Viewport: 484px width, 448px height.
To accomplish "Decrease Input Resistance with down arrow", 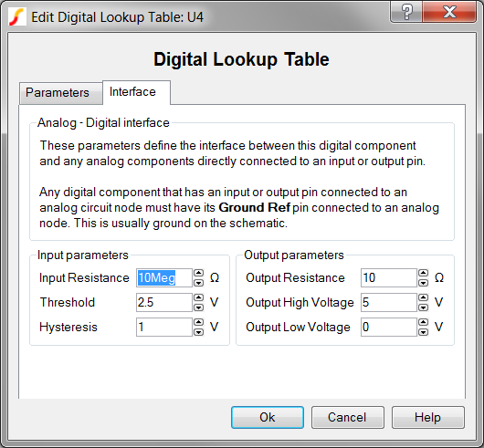I will pyautogui.click(x=198, y=283).
